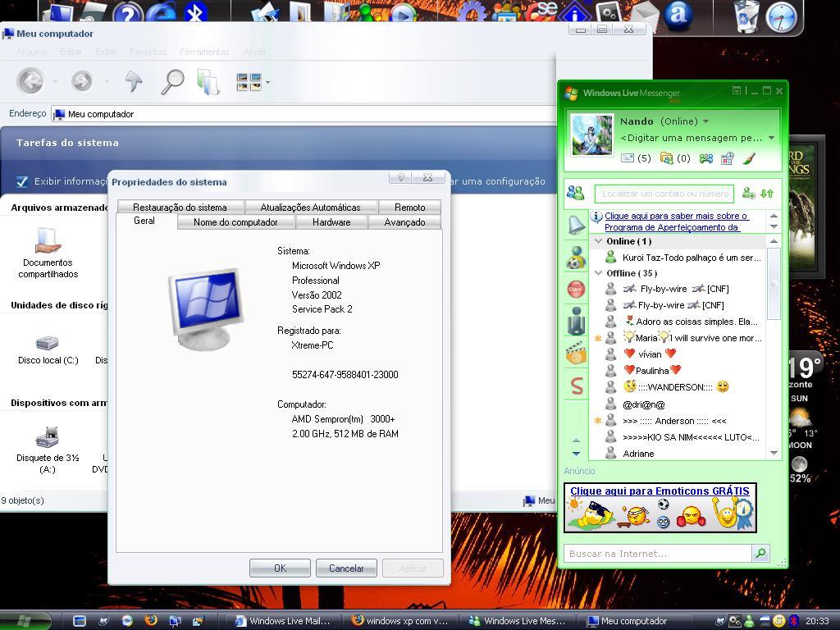Screen dimensions: 840x630
Task: Open the Avançado tab
Action: click(405, 222)
